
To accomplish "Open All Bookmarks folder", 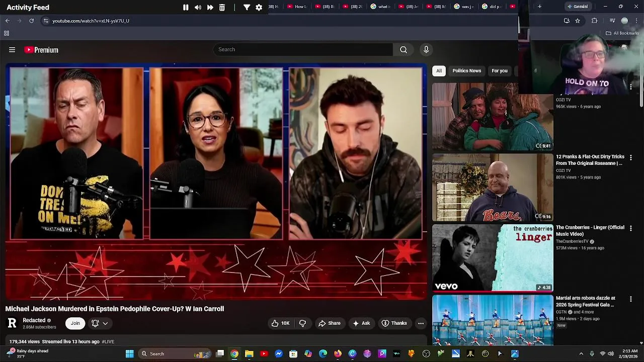I will [622, 33].
